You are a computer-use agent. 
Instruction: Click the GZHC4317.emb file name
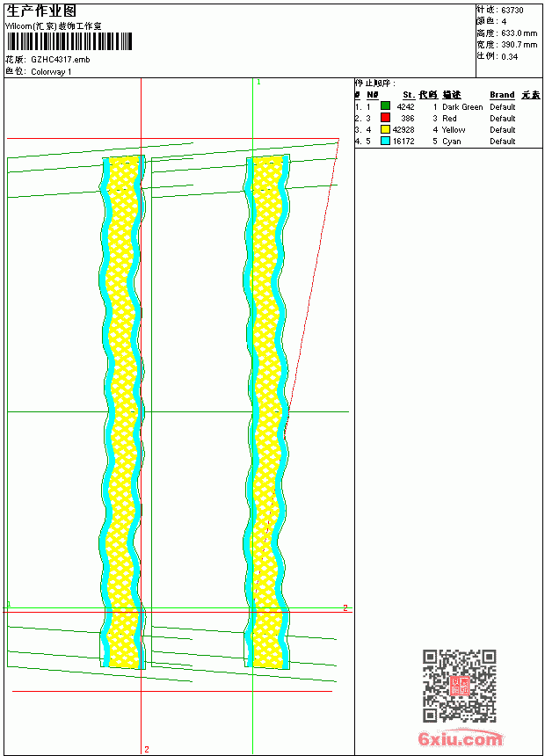coord(61,60)
